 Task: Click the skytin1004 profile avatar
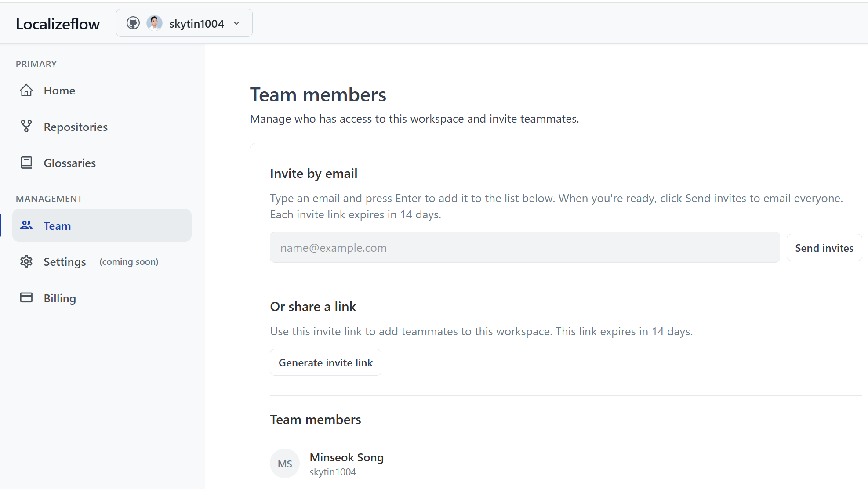click(x=154, y=23)
